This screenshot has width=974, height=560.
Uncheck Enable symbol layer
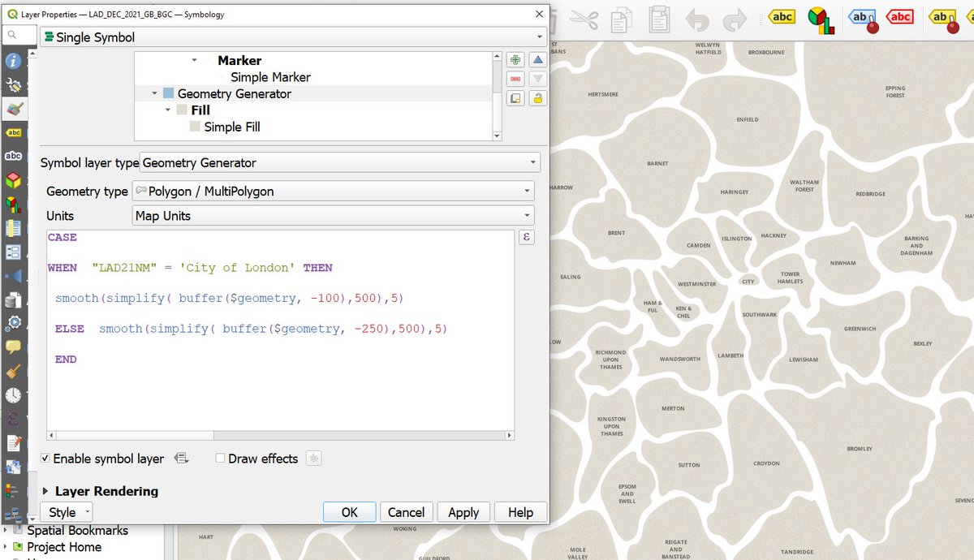45,459
